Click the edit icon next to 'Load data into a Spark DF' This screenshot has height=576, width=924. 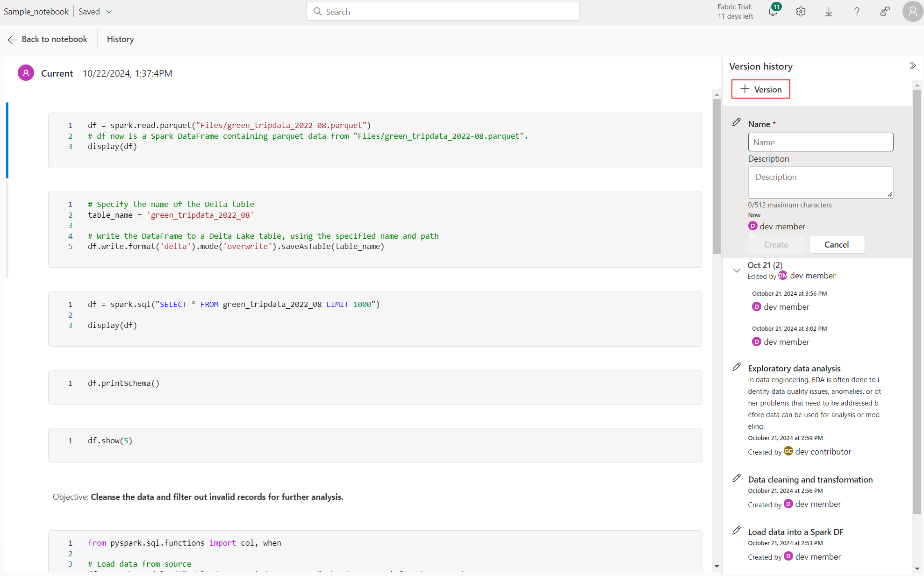pos(737,530)
